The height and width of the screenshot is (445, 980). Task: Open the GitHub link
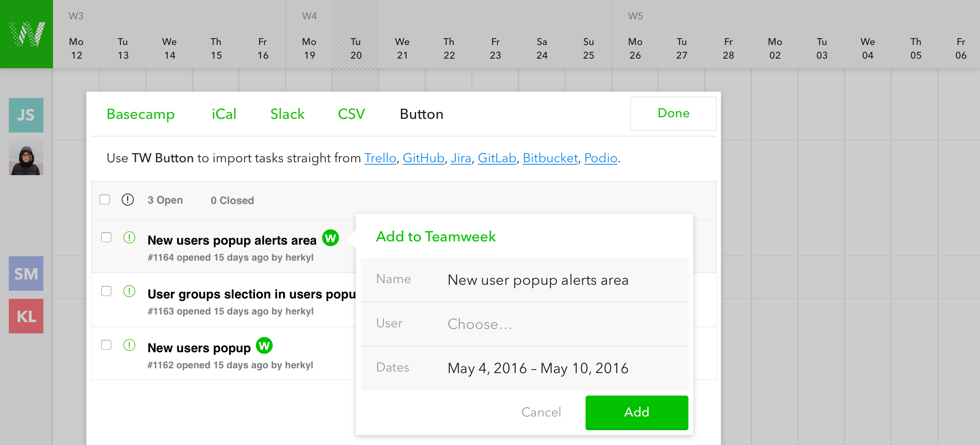(x=423, y=158)
